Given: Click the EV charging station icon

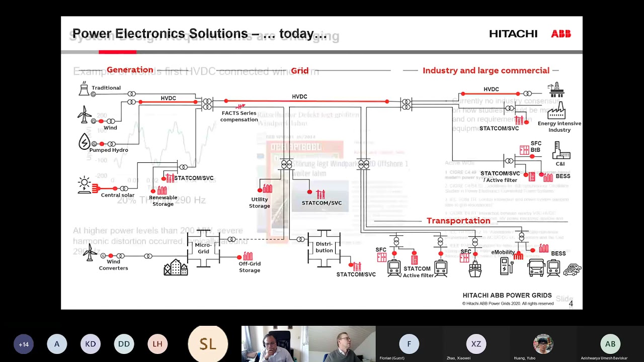Looking at the screenshot, I should tap(507, 266).
